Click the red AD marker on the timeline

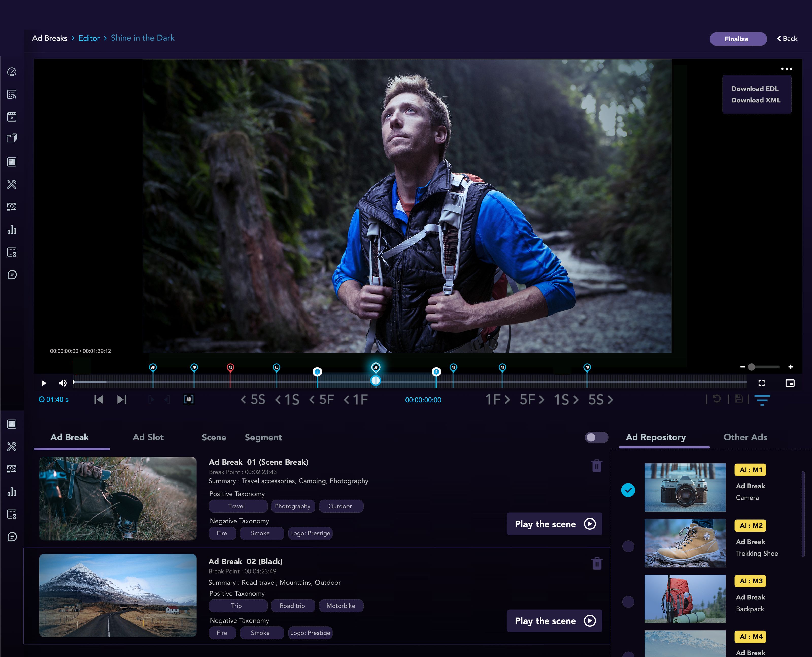(230, 367)
